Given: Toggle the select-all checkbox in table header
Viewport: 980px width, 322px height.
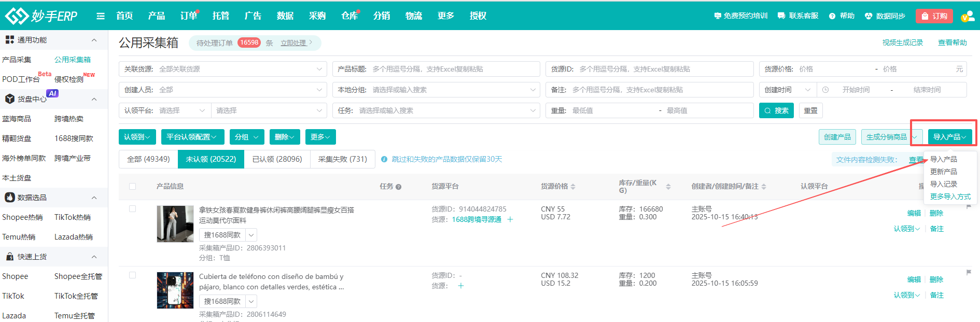Looking at the screenshot, I should [x=133, y=187].
